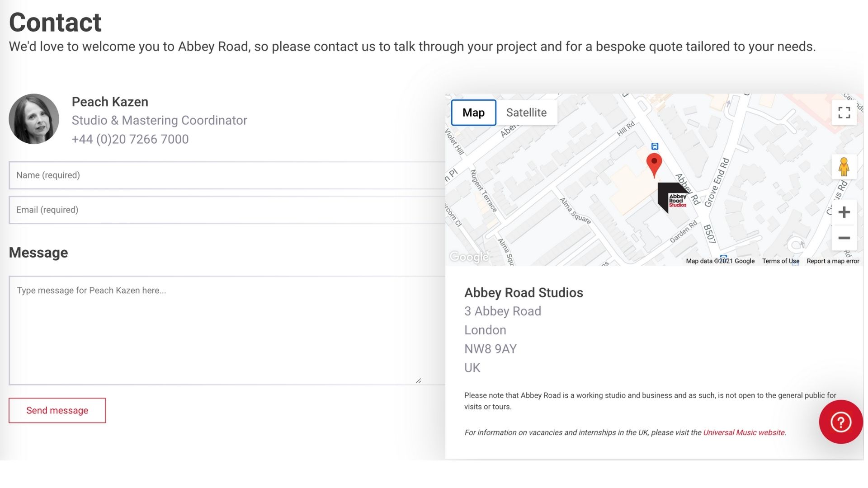Click Report a map error link
868x488 pixels.
pyautogui.click(x=833, y=261)
